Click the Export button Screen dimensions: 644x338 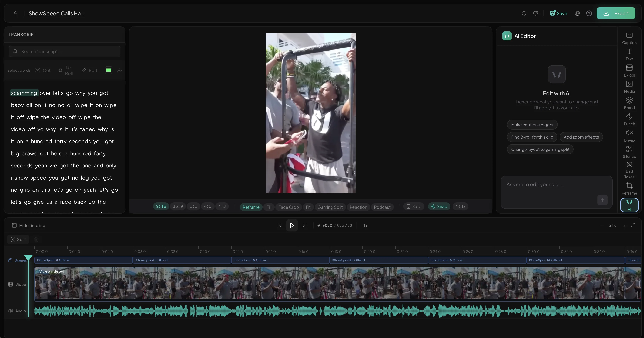616,13
